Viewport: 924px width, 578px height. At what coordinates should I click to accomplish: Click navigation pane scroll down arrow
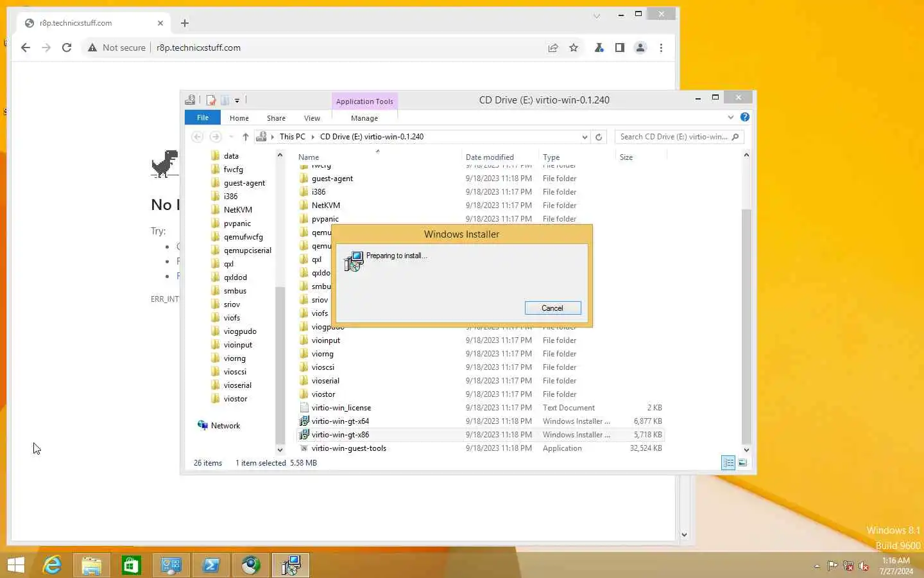(280, 450)
